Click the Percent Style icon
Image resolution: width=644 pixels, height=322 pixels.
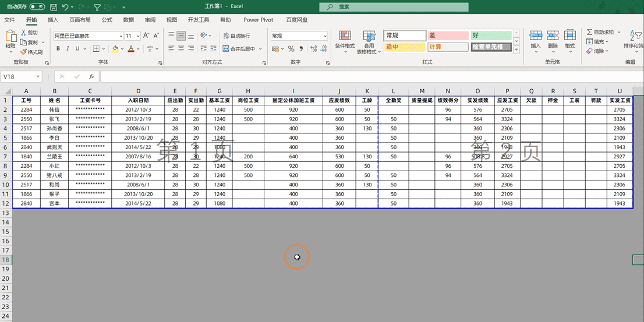(291, 49)
